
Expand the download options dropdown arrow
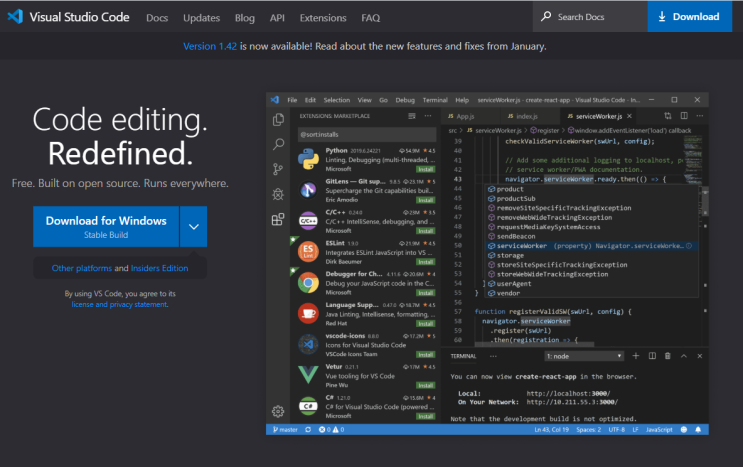pos(193,226)
